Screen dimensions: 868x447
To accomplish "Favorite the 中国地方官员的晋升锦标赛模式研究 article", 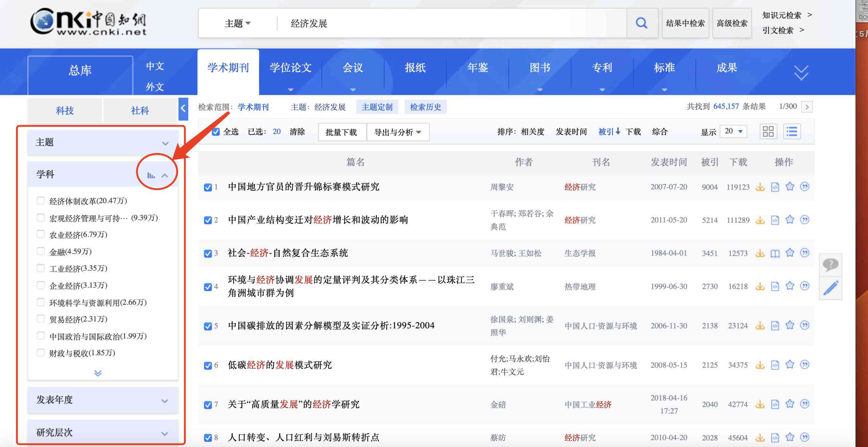I will (790, 186).
